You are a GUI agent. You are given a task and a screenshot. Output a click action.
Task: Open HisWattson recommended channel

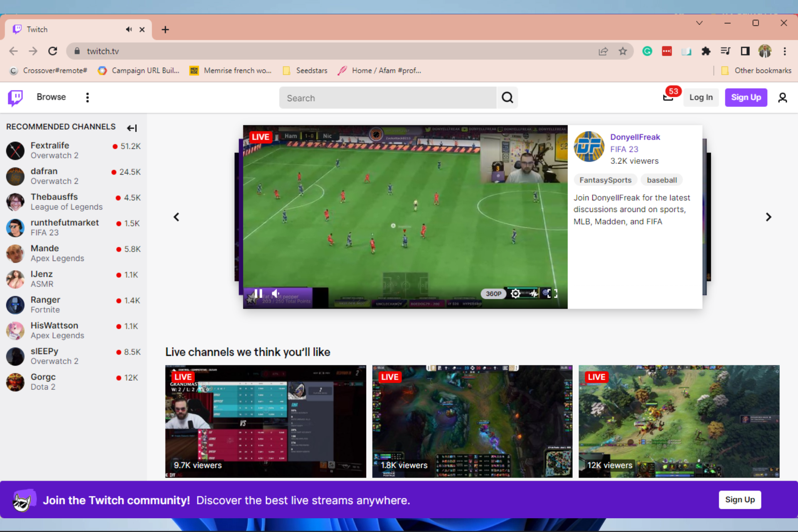[x=73, y=331]
